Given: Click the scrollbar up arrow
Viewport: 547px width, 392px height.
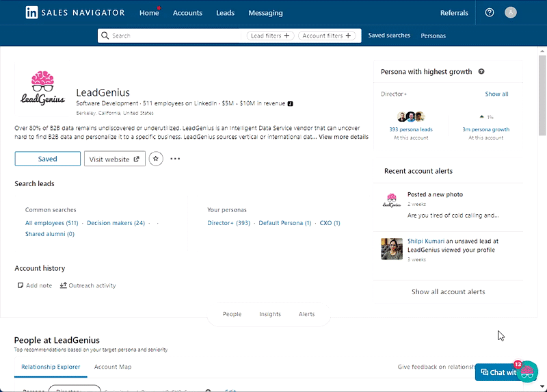Looking at the screenshot, I should click(542, 51).
